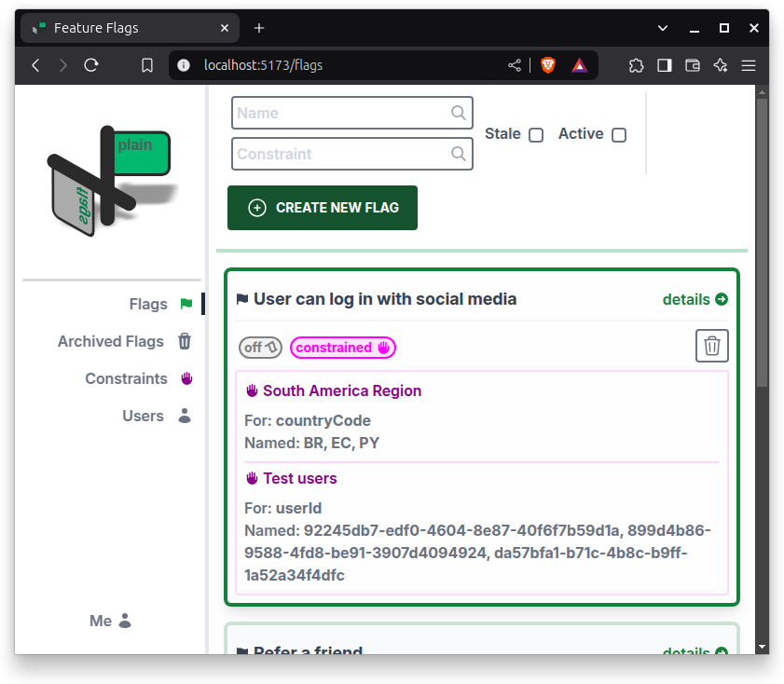Screen dimensions: 784x684
Task: Tick the Stale filter checkbox
Action: [536, 135]
